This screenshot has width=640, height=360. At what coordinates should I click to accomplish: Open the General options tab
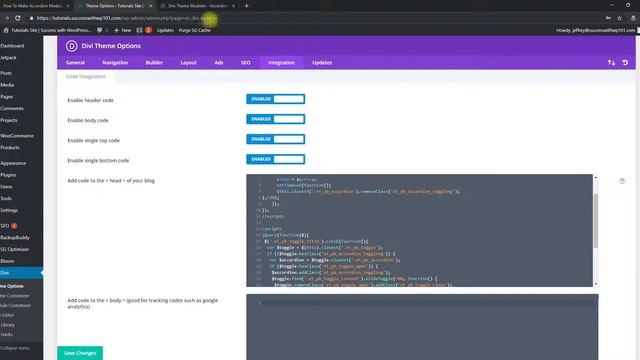point(75,63)
